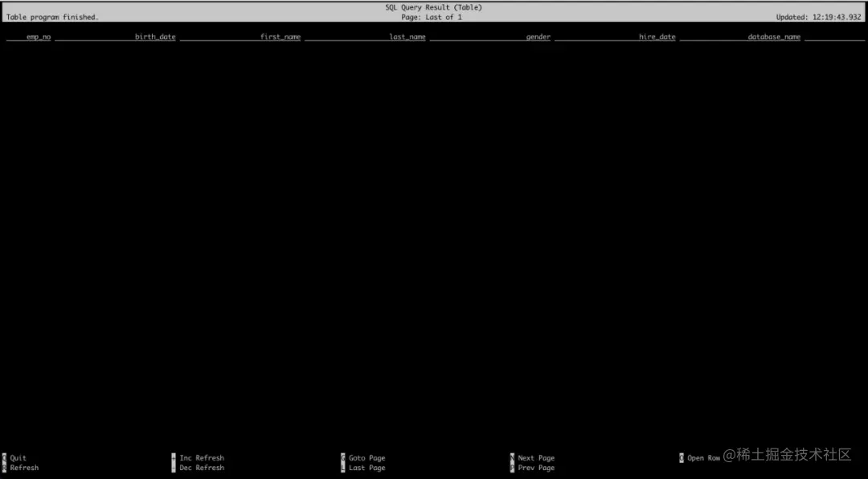Click the hire_date column header
The height and width of the screenshot is (479, 868).
click(657, 37)
